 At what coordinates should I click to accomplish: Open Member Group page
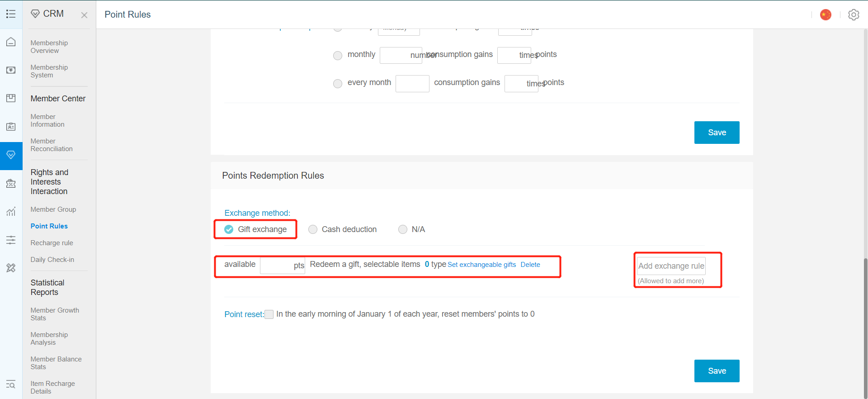click(x=53, y=209)
